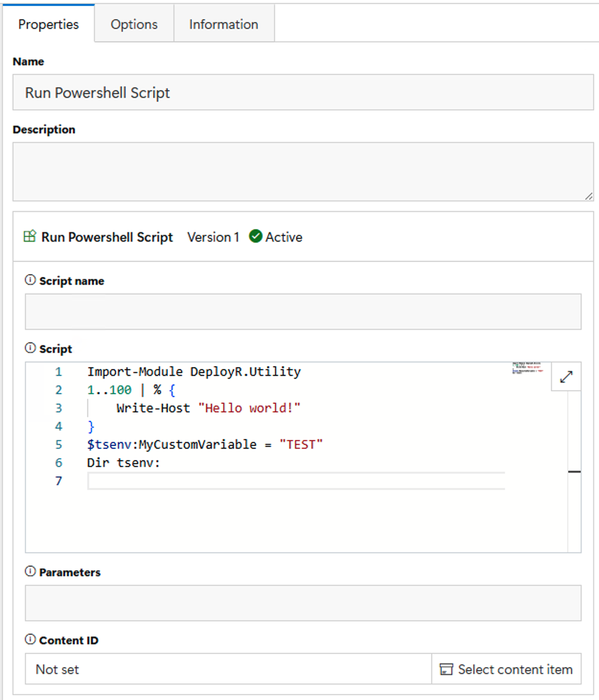Focus the Script name input field
Screen dimensions: 599x700
pyautogui.click(x=303, y=312)
